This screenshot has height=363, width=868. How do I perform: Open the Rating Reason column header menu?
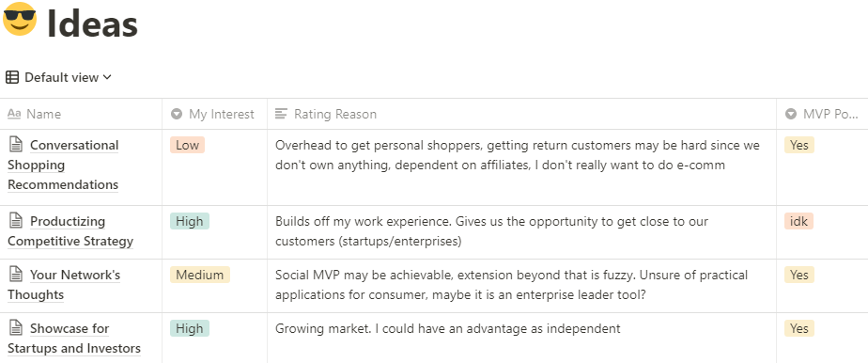pos(521,114)
